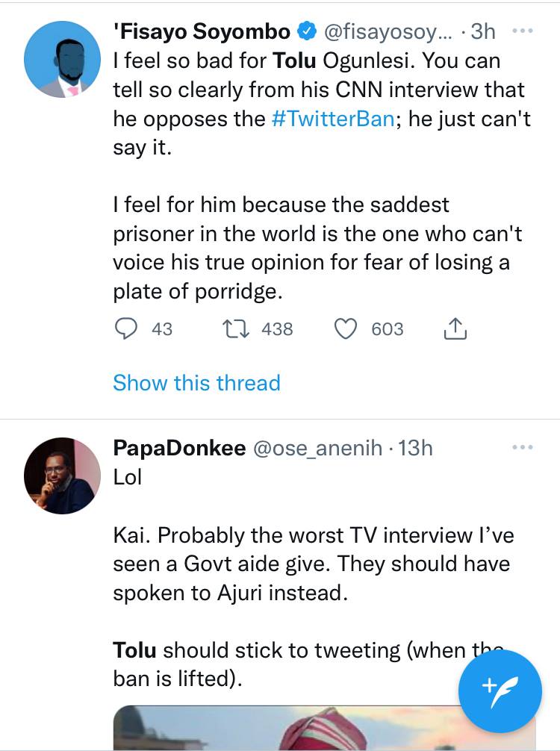Image resolution: width=560 pixels, height=751 pixels.
Task: Tap the PapaDonkee display name
Action: point(179,447)
